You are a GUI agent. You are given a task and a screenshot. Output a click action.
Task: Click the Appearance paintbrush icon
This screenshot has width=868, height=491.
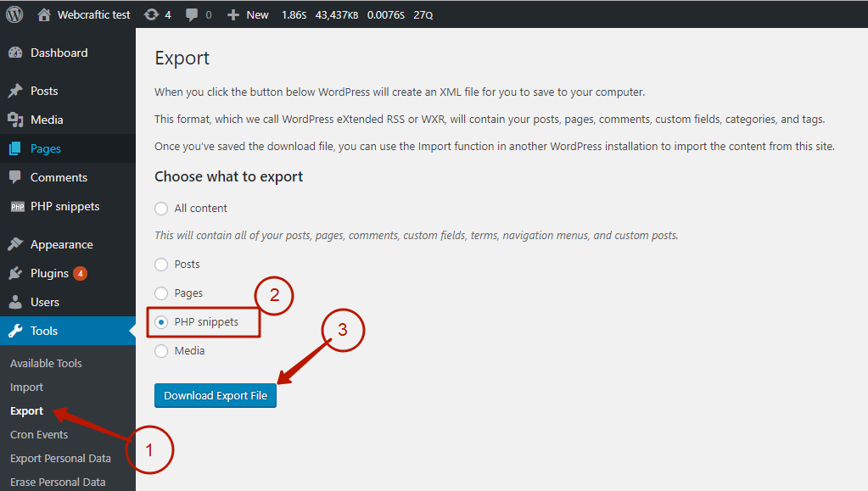pos(15,244)
